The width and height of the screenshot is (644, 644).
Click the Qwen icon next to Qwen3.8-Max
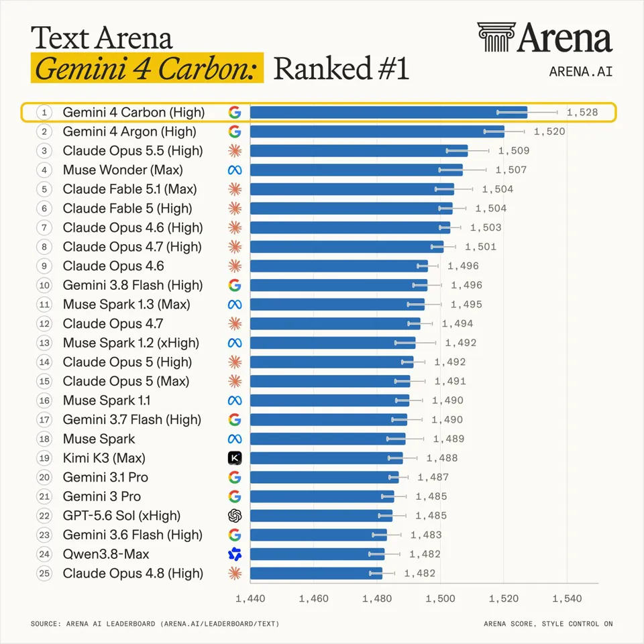point(235,554)
